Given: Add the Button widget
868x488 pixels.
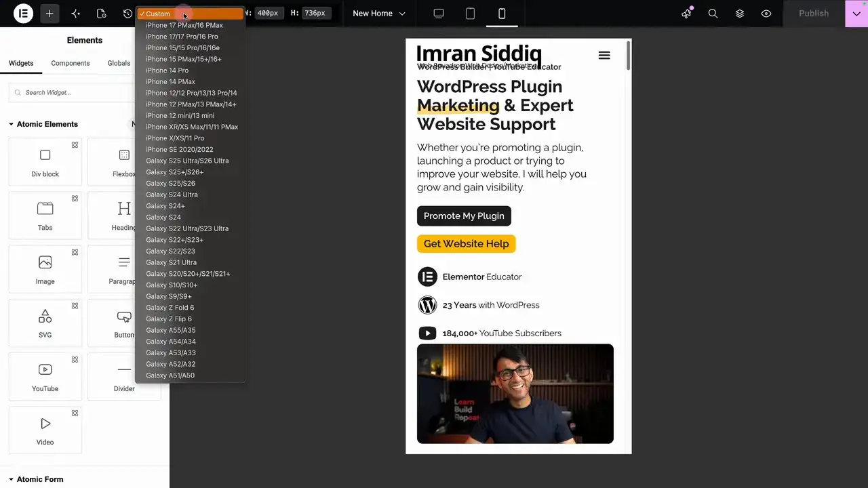Looking at the screenshot, I should click(124, 323).
